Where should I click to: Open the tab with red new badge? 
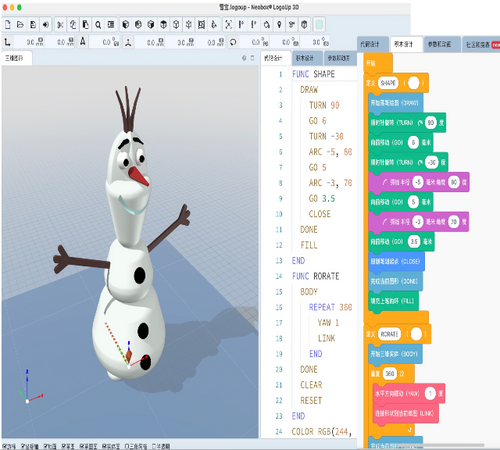[481, 44]
